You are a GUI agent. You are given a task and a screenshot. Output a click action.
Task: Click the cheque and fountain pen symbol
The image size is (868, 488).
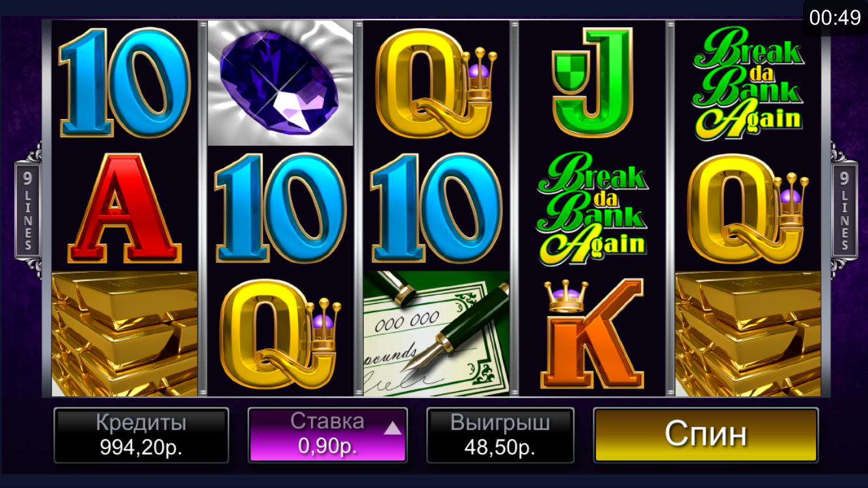click(x=436, y=334)
